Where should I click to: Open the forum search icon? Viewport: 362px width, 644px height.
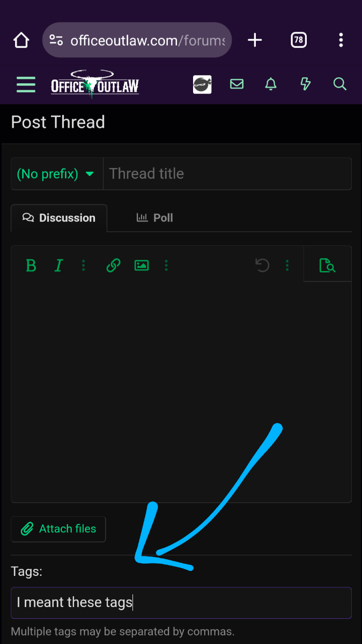coord(339,84)
